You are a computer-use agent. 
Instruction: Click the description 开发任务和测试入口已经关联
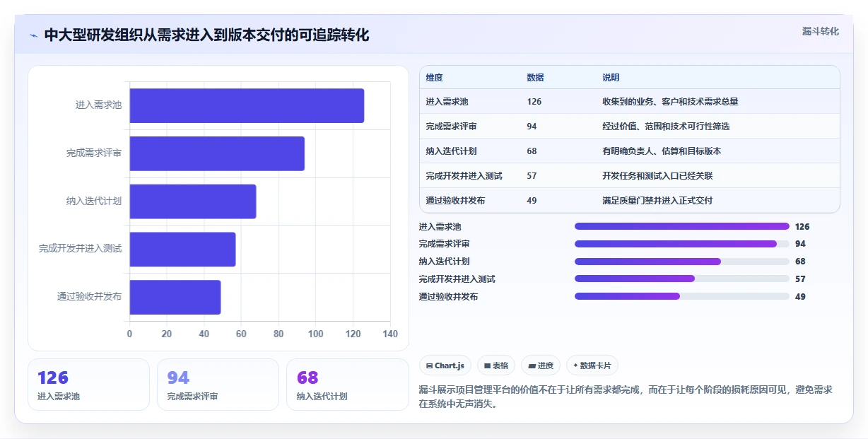[x=657, y=176]
